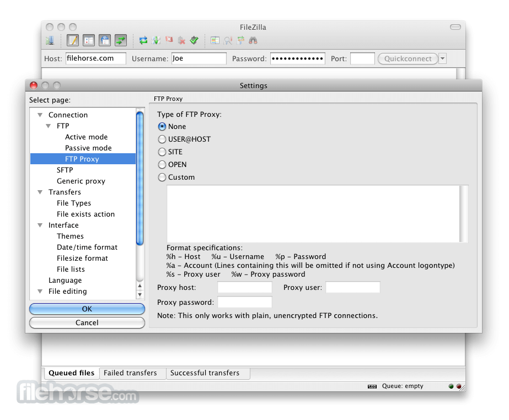Click the settings tree scrollbar thumb
Viewport: 509px width, 420px height.
[140, 179]
